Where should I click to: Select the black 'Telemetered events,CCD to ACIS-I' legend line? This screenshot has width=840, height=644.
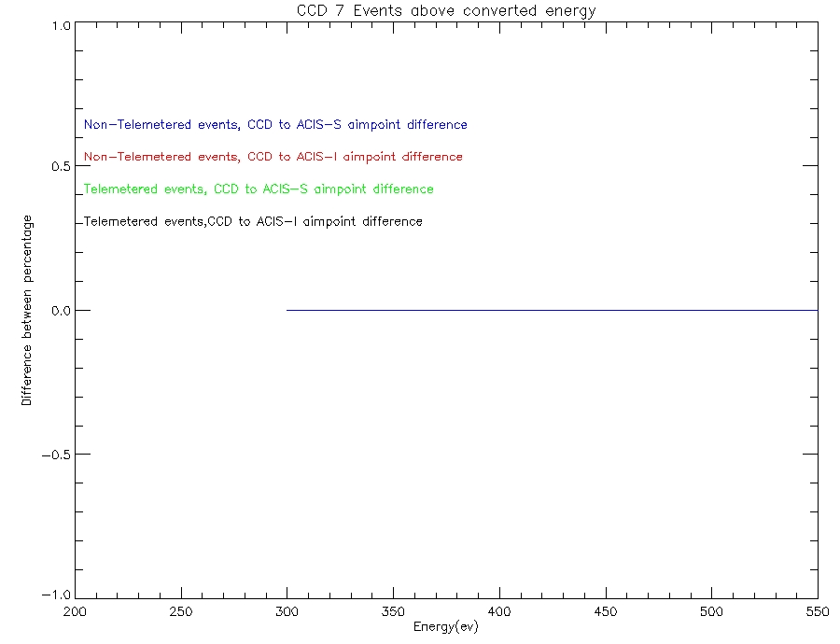tap(253, 221)
